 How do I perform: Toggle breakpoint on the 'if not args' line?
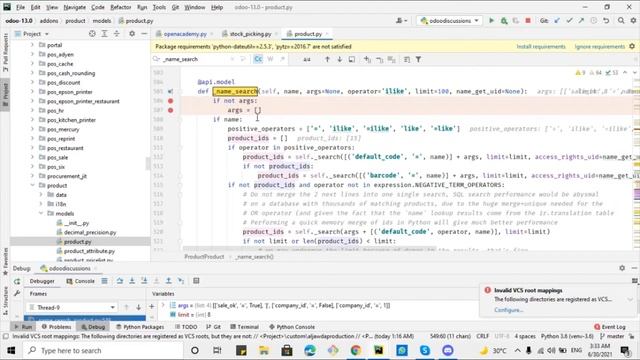point(171,101)
